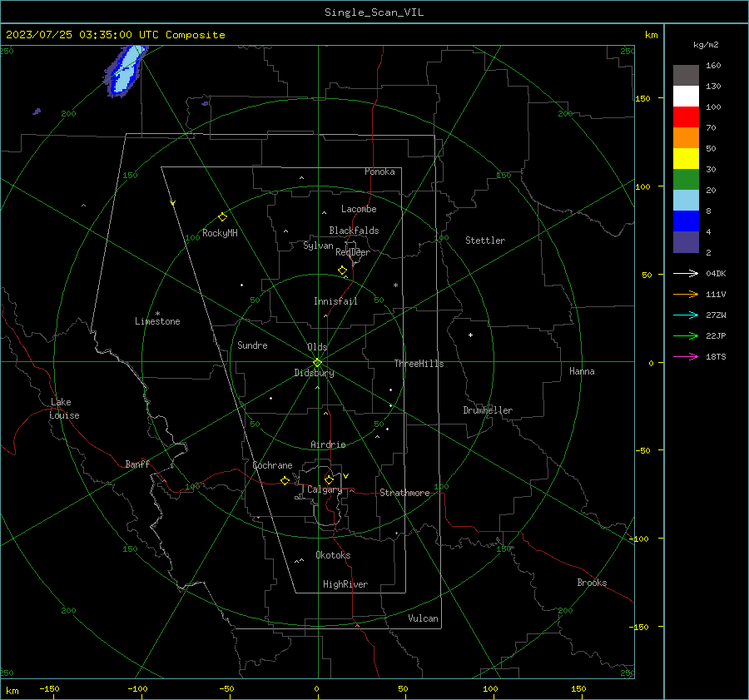Select the large blue storm echo in the northwest
Screen dimensions: 749x700
[x=125, y=71]
